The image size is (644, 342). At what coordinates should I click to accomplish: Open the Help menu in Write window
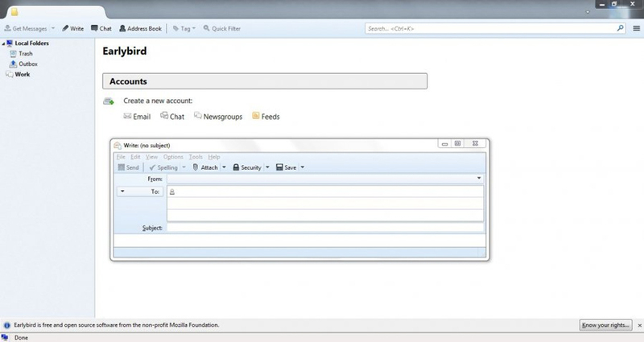pos(214,157)
